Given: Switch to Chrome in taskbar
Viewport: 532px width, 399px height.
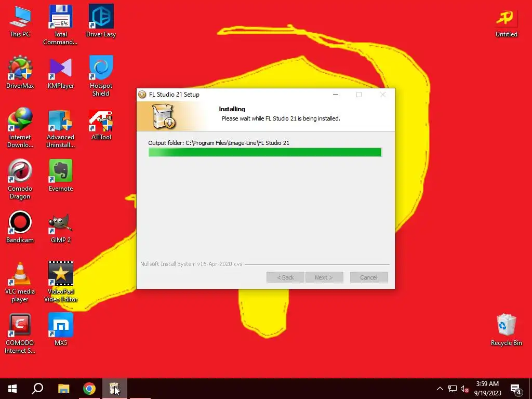Looking at the screenshot, I should tap(89, 389).
